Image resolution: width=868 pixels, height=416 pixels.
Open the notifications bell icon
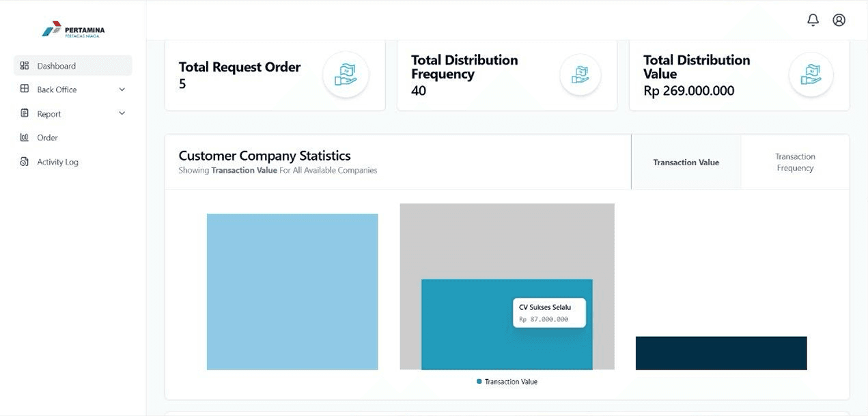(813, 20)
